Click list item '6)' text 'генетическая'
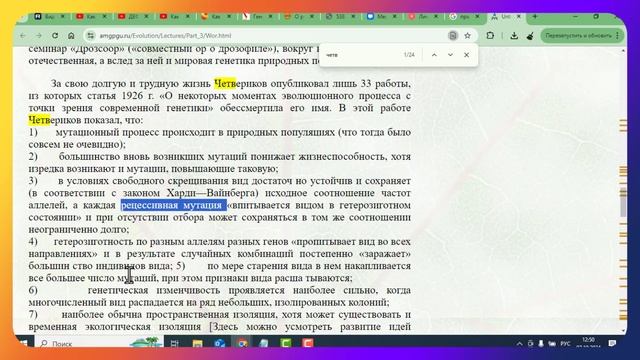 pos(118,290)
